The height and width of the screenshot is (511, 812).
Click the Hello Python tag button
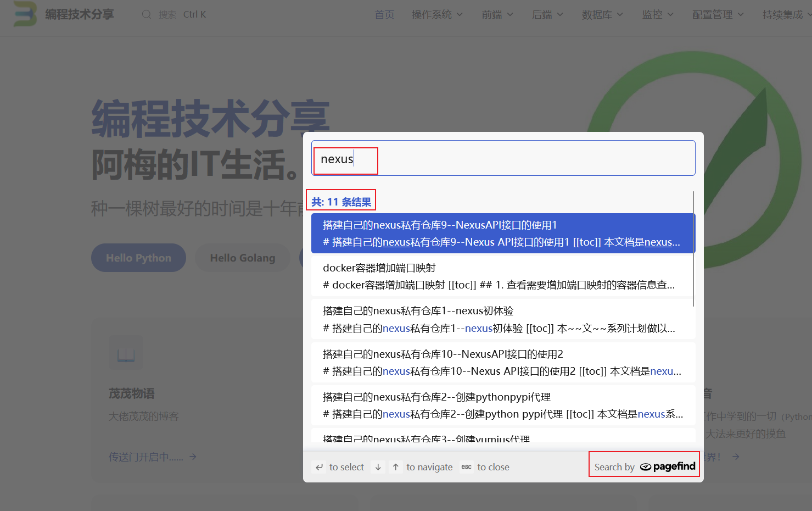138,258
